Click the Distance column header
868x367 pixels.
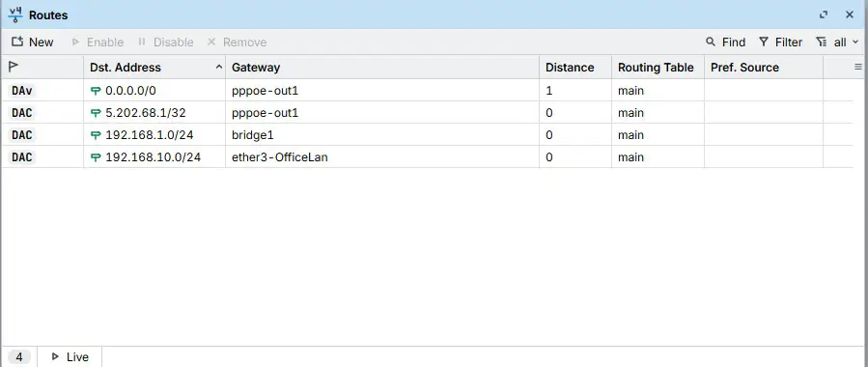(x=570, y=68)
